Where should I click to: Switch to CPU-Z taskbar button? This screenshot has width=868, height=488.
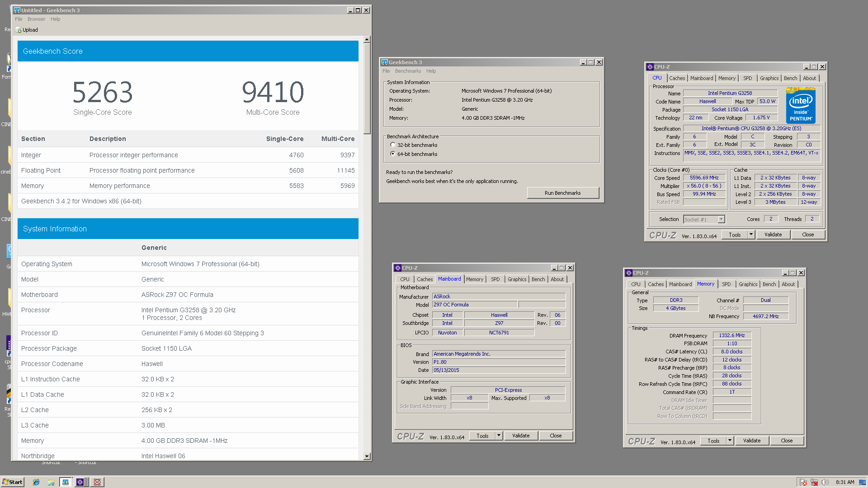[x=80, y=482]
